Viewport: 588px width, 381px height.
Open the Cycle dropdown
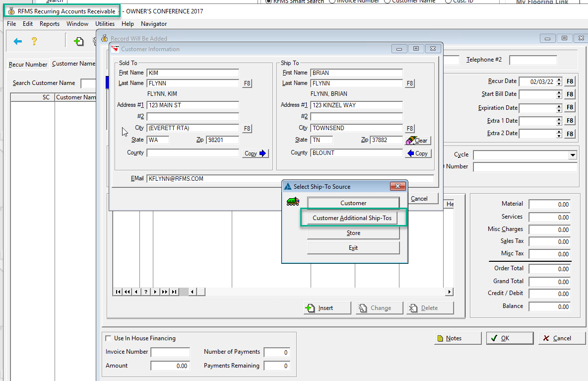click(572, 155)
